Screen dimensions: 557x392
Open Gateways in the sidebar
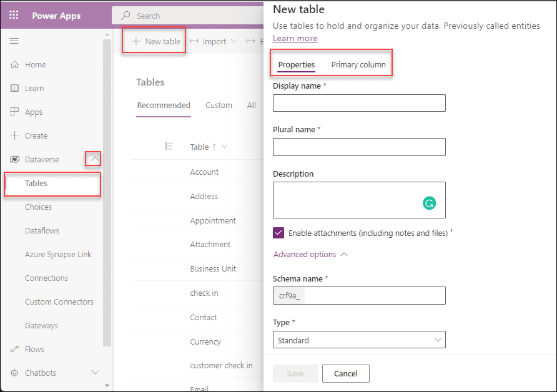pos(41,326)
